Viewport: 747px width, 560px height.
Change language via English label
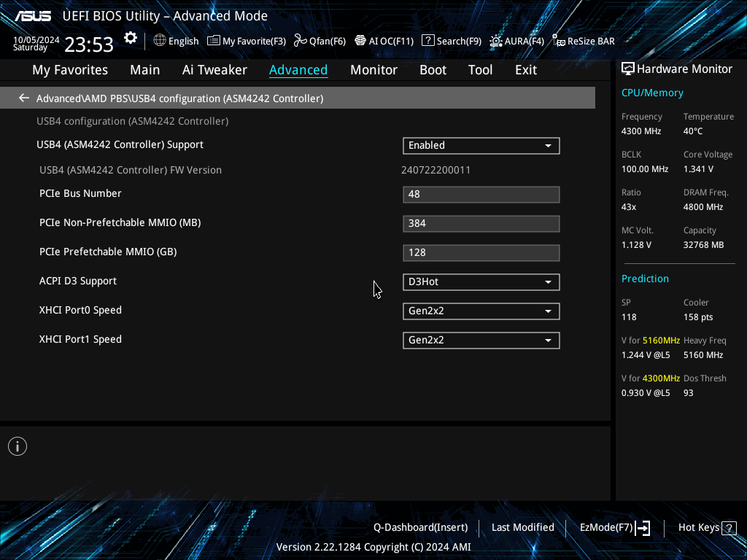click(x=183, y=41)
